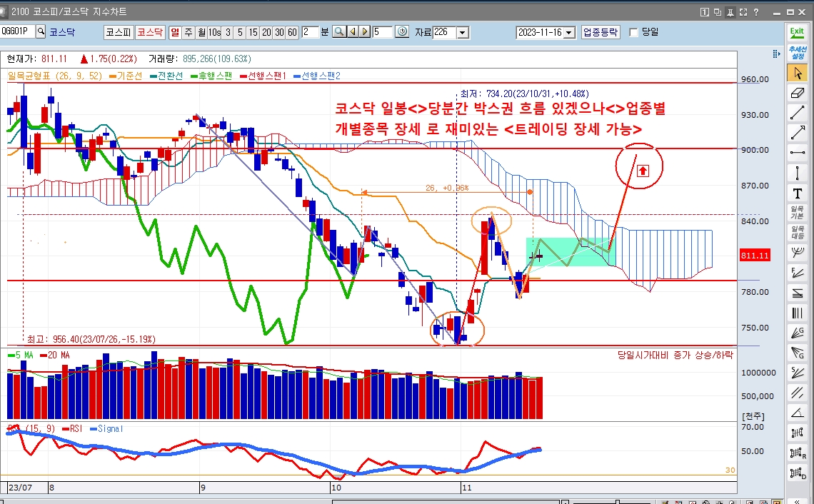Image resolution: width=814 pixels, height=504 pixels.
Task: Select the 15 minute interval
Action: click(x=253, y=32)
